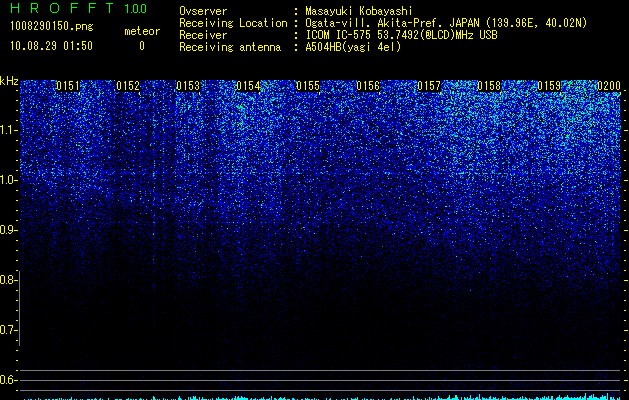629x400 pixels.
Task: Click the meteor label
Action: tap(142, 31)
